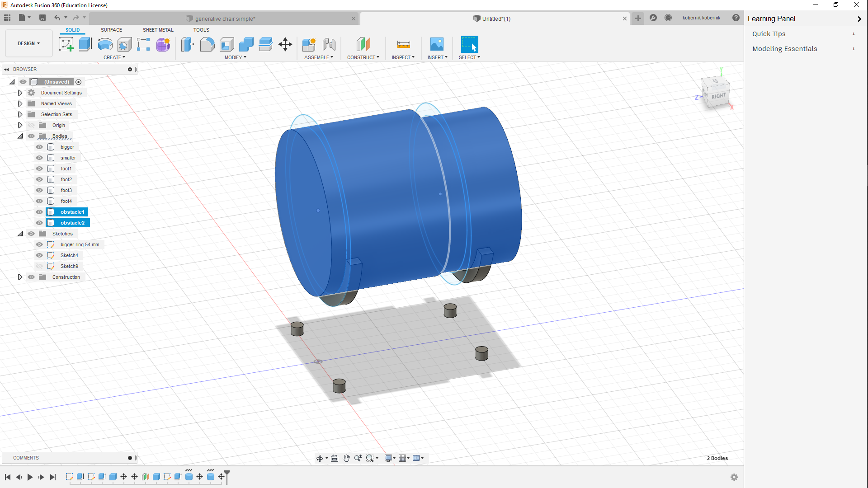This screenshot has width=868, height=488.
Task: Open the Modify dropdown menu
Action: [235, 57]
